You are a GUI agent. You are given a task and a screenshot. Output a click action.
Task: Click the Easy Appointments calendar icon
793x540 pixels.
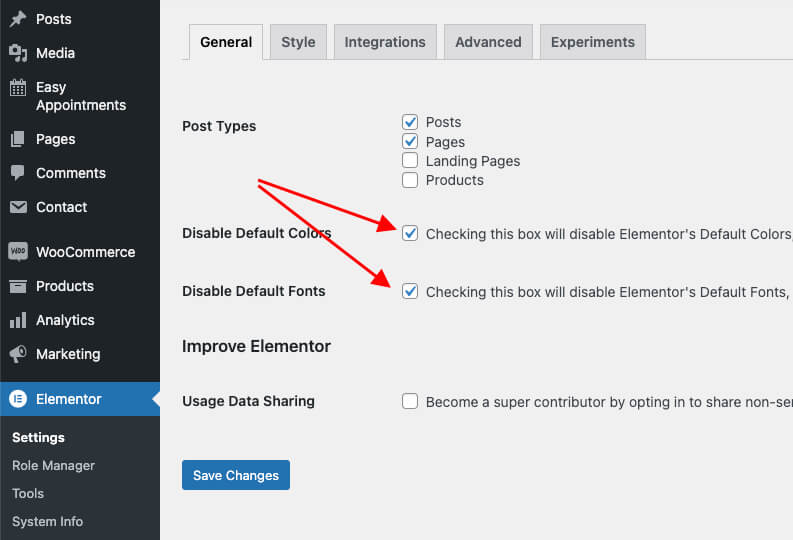click(18, 87)
